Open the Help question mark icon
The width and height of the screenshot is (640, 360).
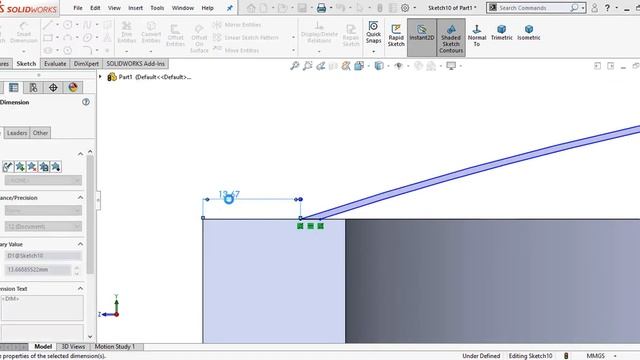[607, 8]
